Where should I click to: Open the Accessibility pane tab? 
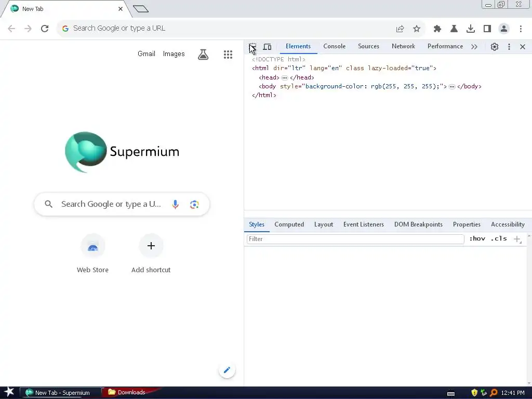pos(508,224)
